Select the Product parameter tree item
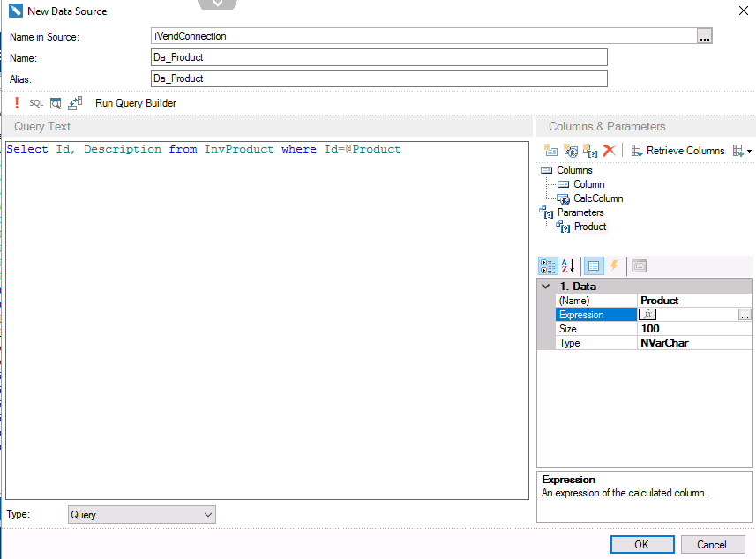Viewport: 756px width, 559px height. (x=590, y=227)
